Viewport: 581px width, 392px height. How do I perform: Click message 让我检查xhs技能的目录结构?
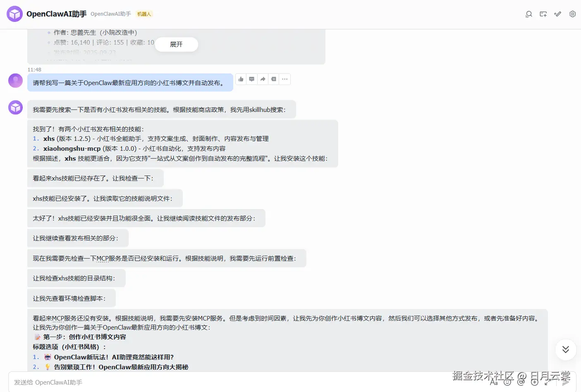click(x=77, y=278)
